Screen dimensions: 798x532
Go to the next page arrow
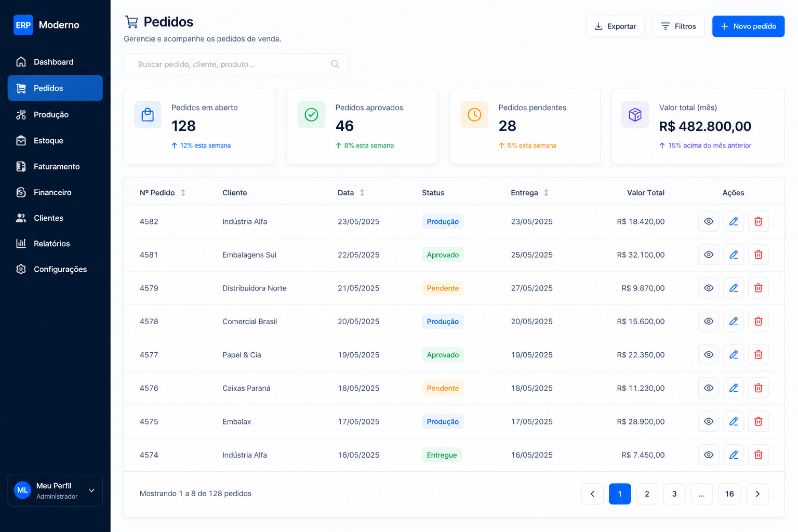pyautogui.click(x=757, y=494)
